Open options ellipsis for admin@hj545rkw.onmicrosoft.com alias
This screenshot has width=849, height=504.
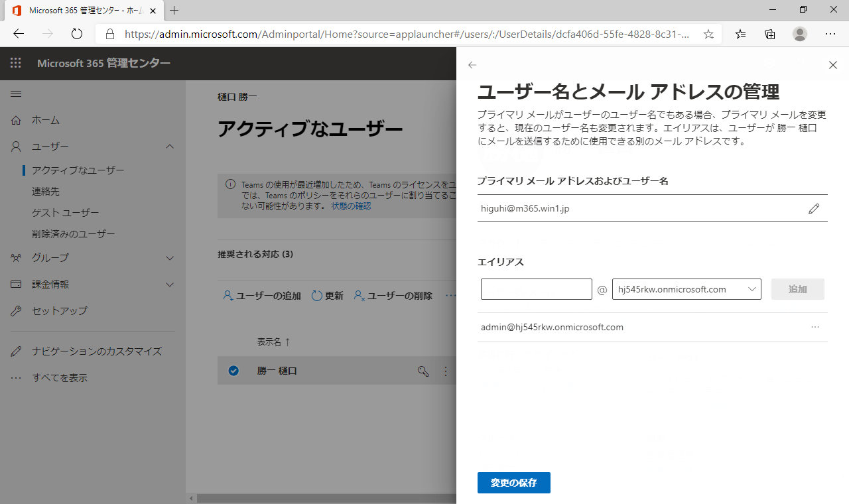[x=815, y=327]
